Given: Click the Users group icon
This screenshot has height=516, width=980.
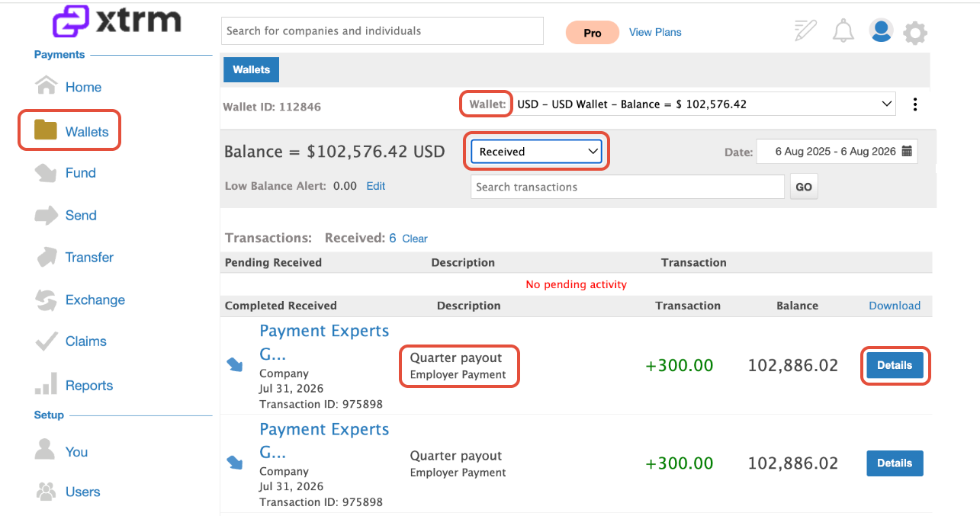Looking at the screenshot, I should [47, 492].
